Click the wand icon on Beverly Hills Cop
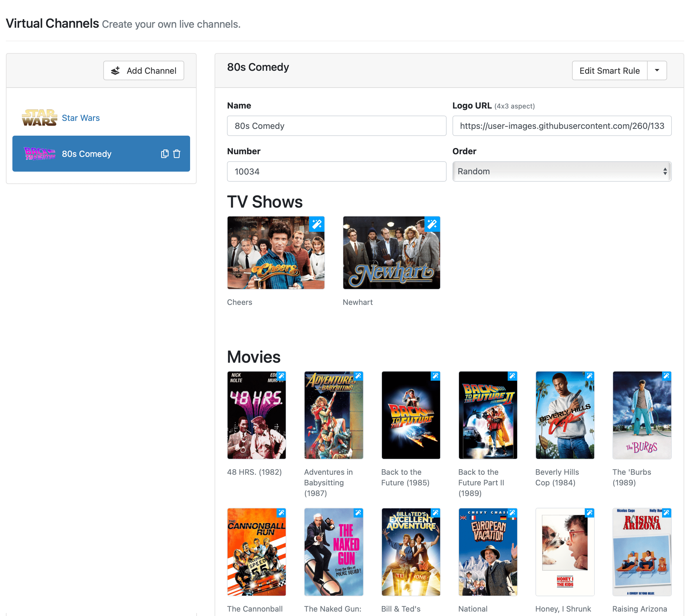The width and height of the screenshot is (691, 616). (x=590, y=376)
